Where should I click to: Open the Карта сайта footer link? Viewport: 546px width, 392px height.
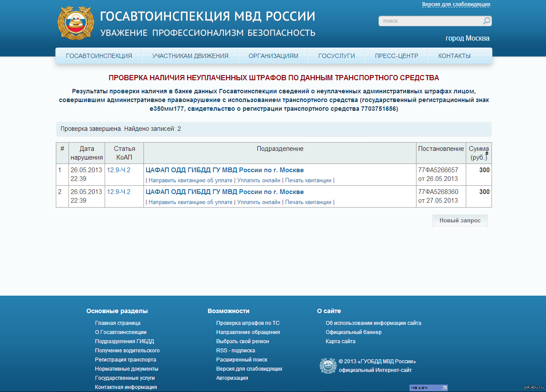pyautogui.click(x=340, y=341)
